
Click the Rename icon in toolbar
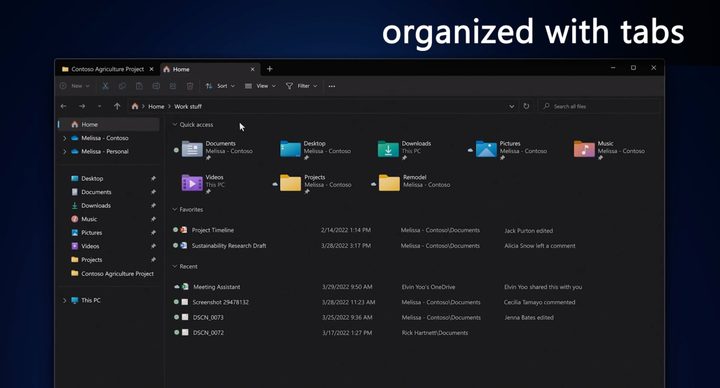[156, 86]
